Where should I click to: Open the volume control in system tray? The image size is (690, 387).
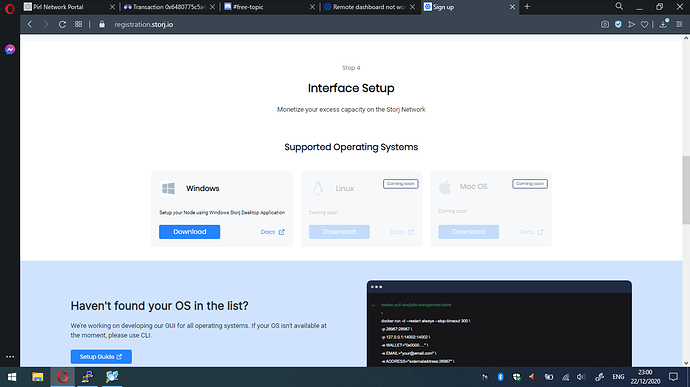coord(581,377)
